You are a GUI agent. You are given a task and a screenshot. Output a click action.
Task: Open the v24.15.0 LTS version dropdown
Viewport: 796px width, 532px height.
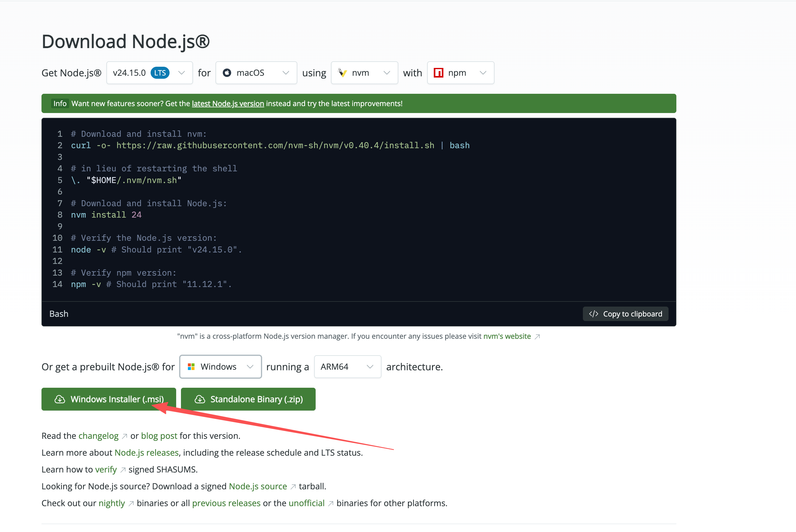(x=150, y=73)
